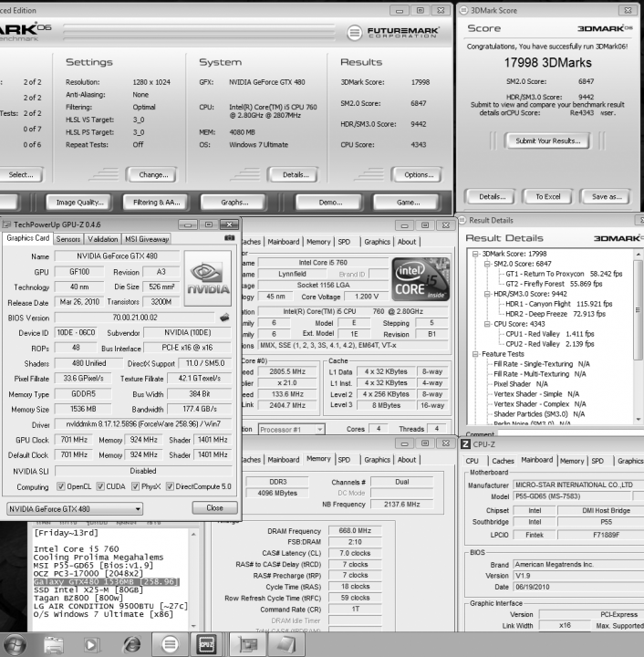Click the Details button in 3DMark Score window

(492, 196)
